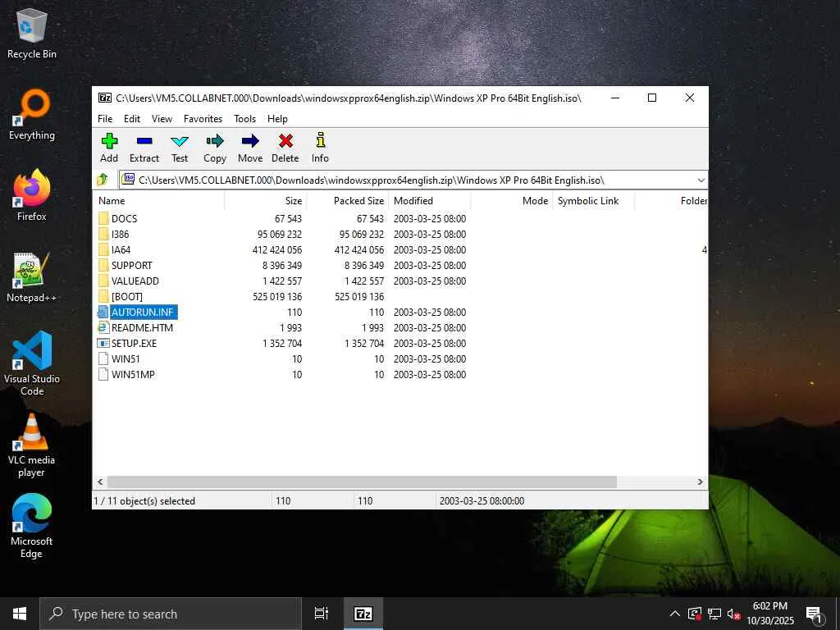Click the 1 / 11 object(s) selected status

point(144,501)
